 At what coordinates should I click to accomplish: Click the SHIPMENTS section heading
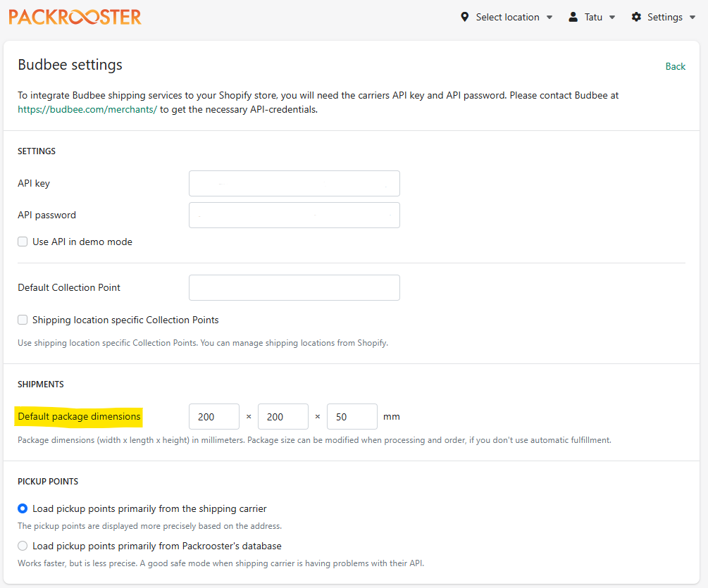click(41, 384)
